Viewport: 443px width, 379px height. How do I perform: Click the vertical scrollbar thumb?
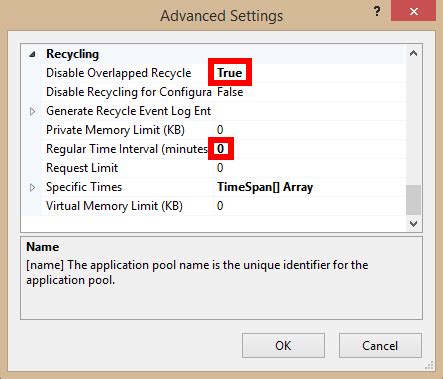click(x=413, y=200)
